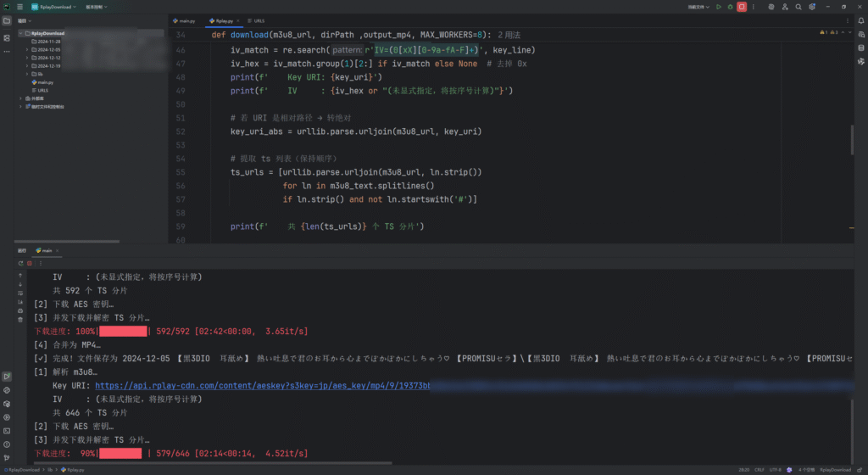The image size is (868, 475).
Task: Select 2024-11-28 folder
Action: (46, 42)
